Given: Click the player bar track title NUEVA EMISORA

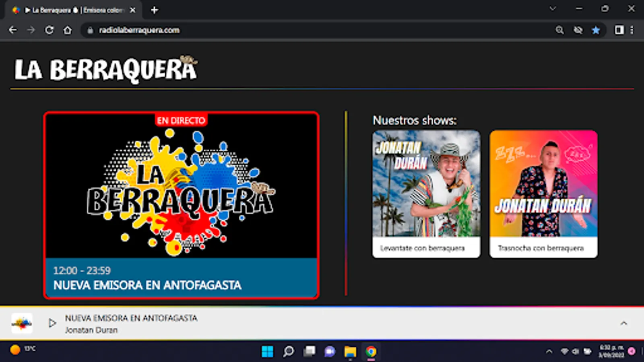Looking at the screenshot, I should pyautogui.click(x=131, y=318).
